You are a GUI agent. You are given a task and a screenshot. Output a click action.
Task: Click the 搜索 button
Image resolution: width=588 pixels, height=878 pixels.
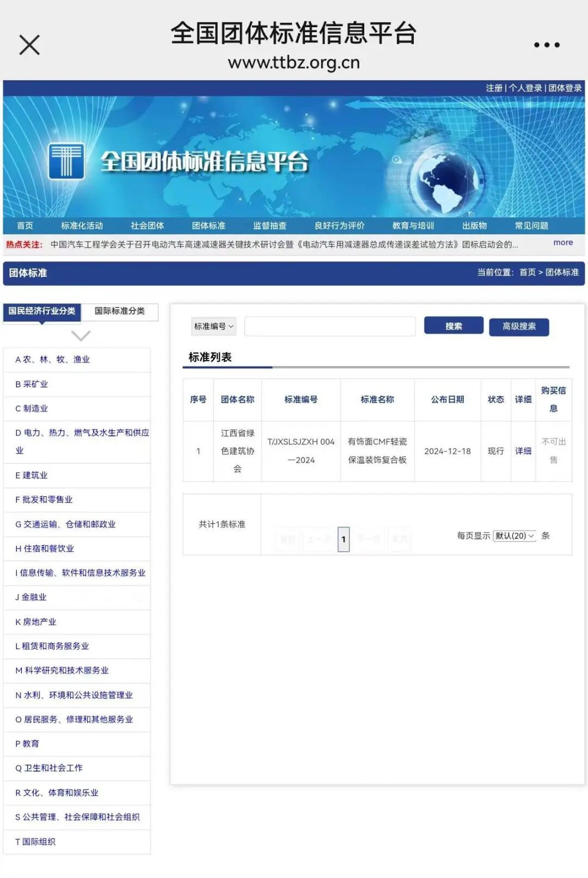coord(454,326)
